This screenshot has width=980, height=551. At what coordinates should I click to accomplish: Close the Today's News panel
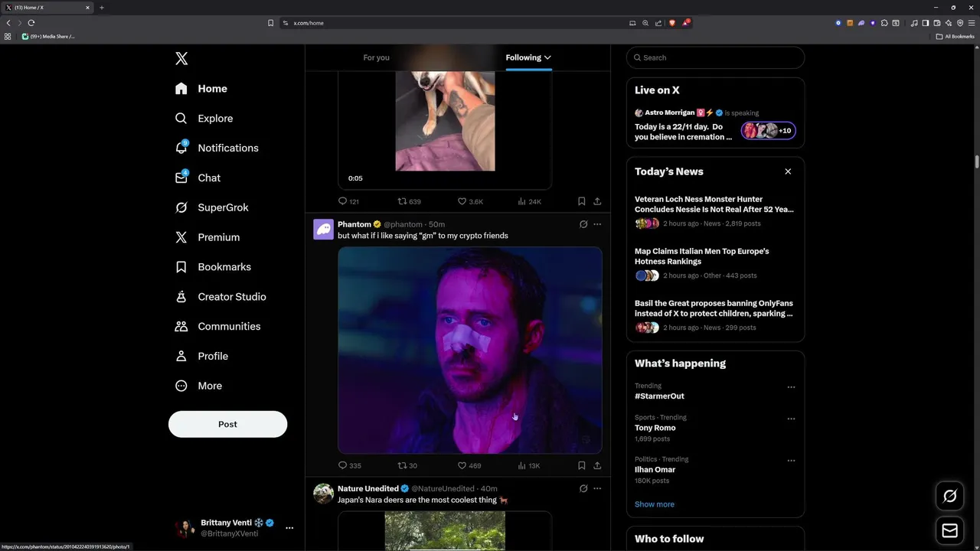(x=788, y=171)
